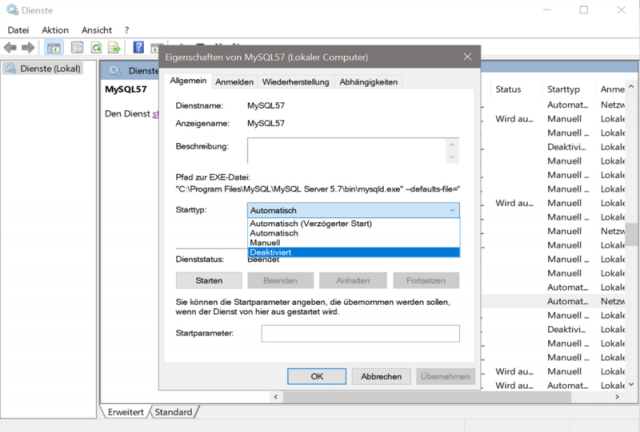Sort by the Starttyp column header

click(563, 89)
